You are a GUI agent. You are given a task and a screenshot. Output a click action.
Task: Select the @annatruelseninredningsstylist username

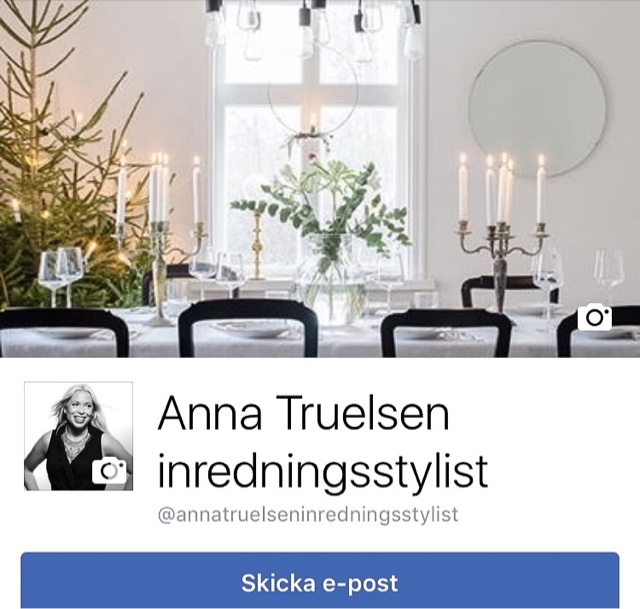click(308, 514)
